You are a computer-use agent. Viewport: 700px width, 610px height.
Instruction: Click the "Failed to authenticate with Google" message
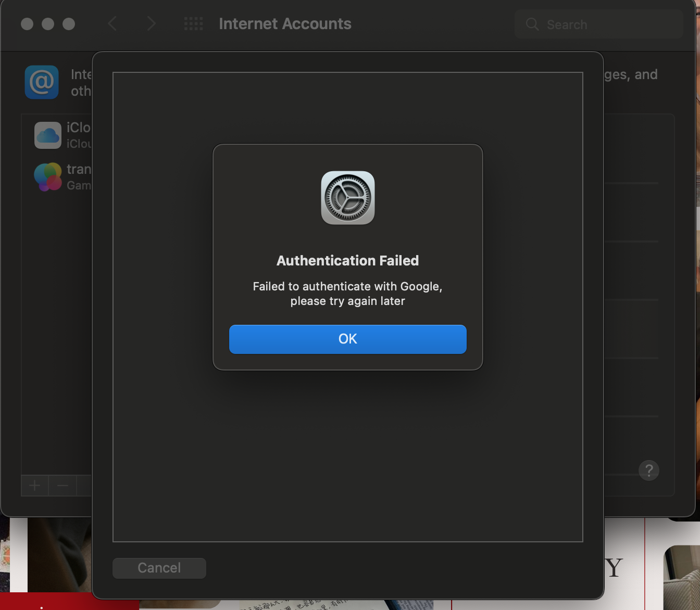(x=348, y=294)
